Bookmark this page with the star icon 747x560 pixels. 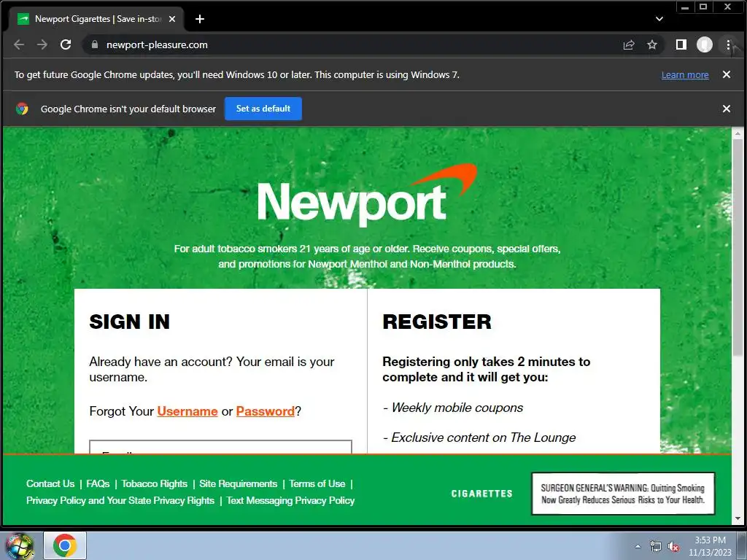coord(651,44)
